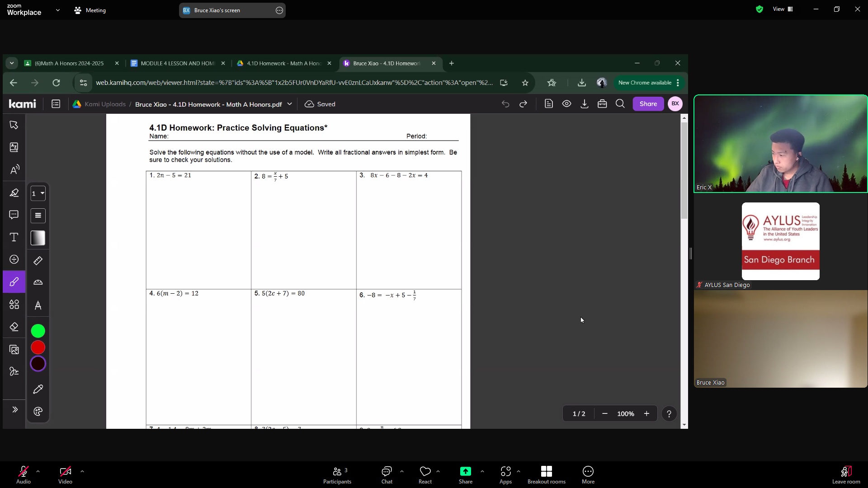
Task: Click the purple Share button in Kami
Action: click(x=648, y=104)
